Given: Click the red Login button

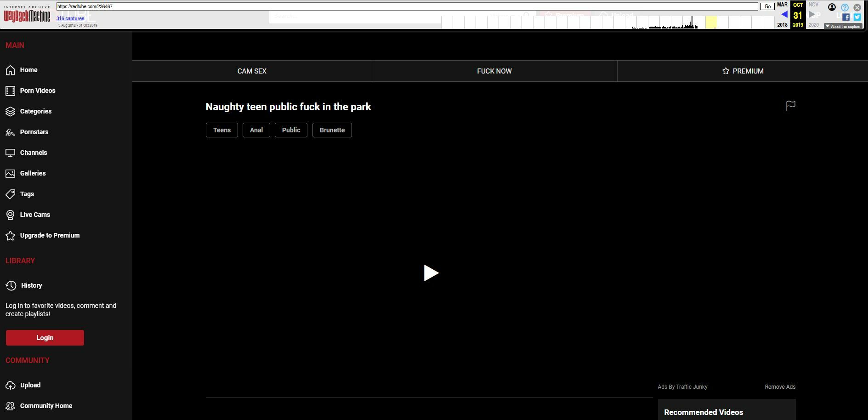Looking at the screenshot, I should [45, 338].
